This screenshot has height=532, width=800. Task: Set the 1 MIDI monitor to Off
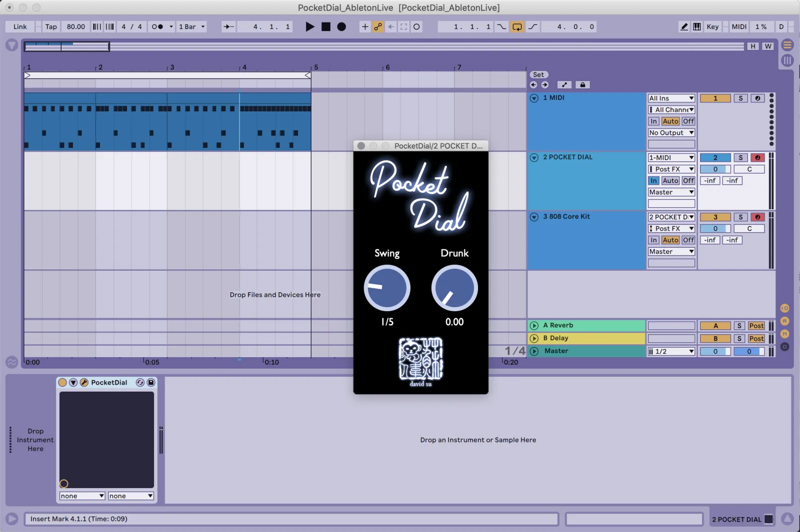pos(688,121)
